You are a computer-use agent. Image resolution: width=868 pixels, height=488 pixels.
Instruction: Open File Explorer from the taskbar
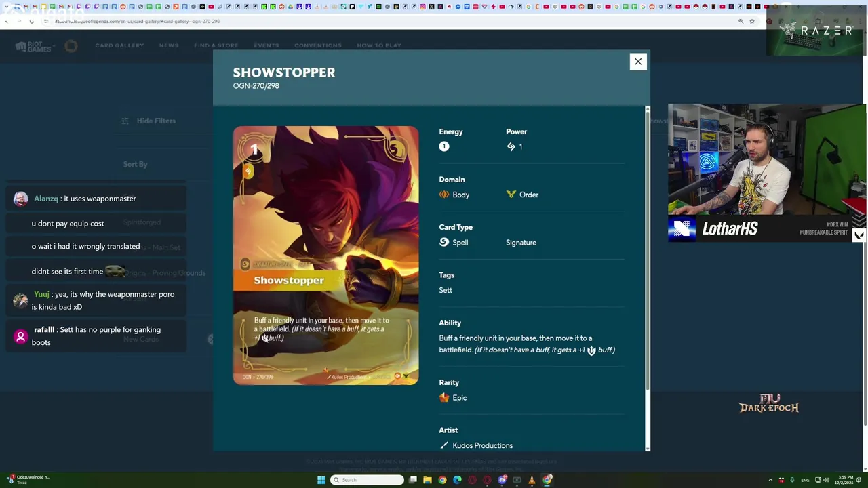(427, 480)
